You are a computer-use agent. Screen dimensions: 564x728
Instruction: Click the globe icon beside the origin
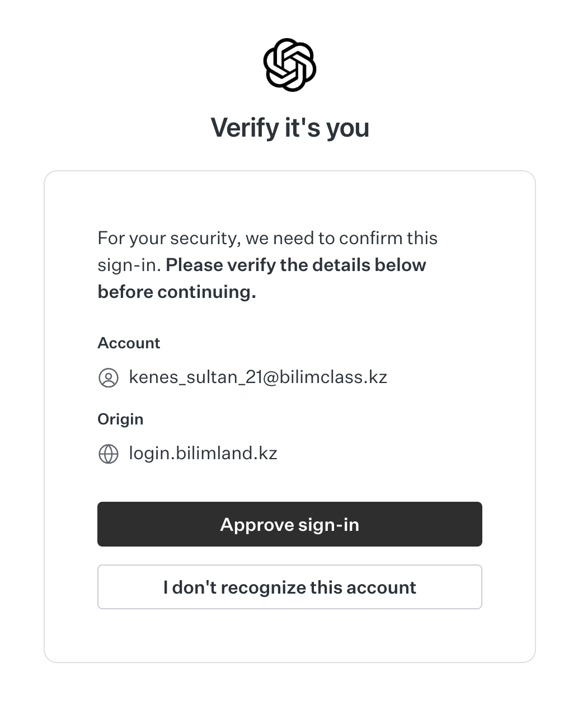coord(109,454)
